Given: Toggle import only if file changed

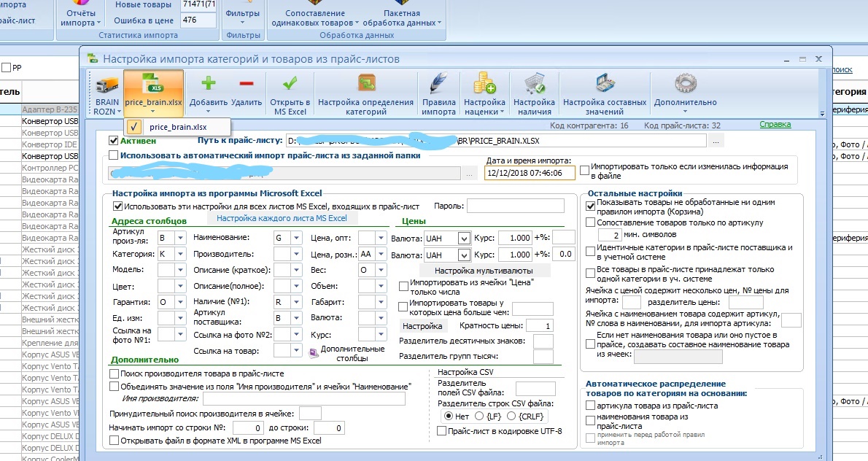Looking at the screenshot, I should pyautogui.click(x=584, y=171).
